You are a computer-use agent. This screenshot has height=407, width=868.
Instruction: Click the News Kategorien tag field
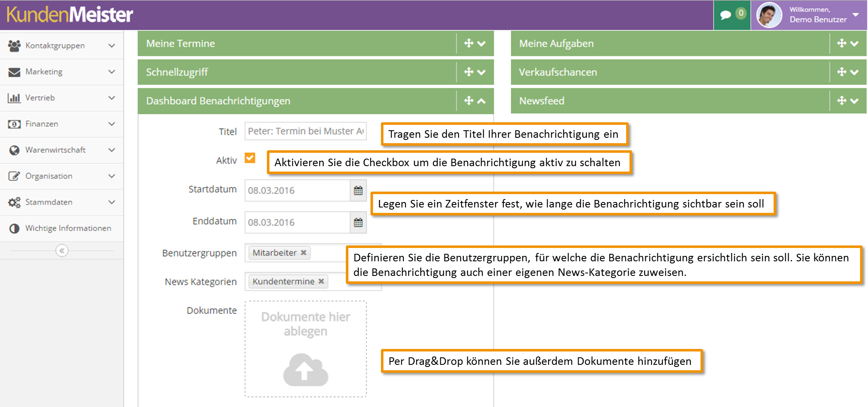point(313,282)
